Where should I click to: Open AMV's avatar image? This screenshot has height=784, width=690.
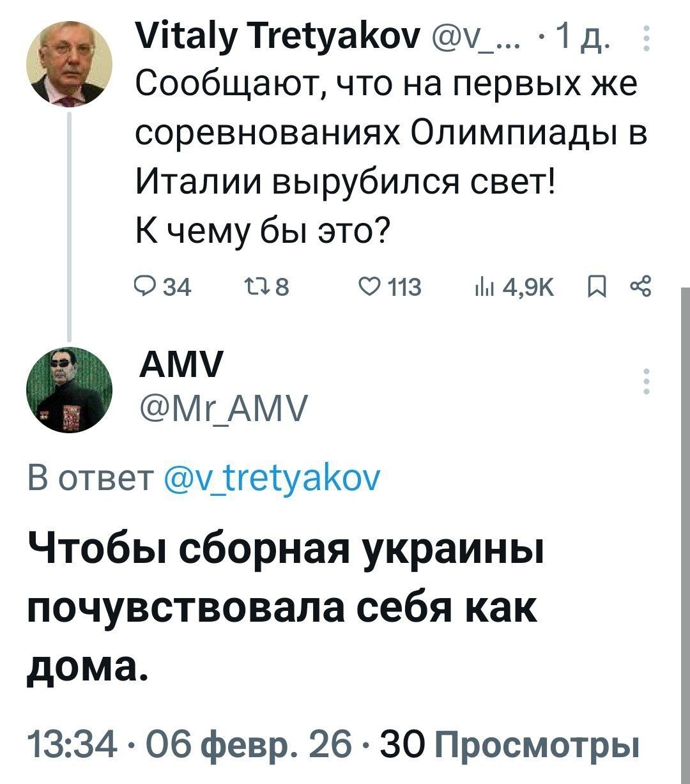pyautogui.click(x=69, y=390)
